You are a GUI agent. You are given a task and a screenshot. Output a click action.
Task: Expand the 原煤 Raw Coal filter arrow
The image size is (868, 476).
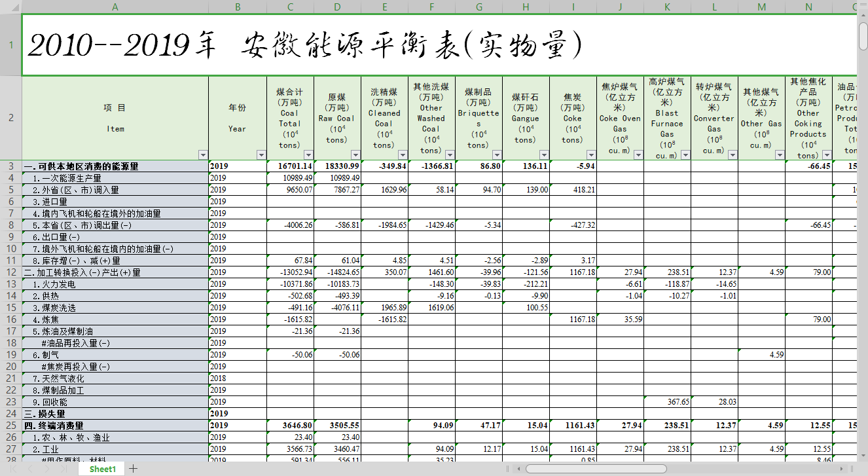pos(355,155)
